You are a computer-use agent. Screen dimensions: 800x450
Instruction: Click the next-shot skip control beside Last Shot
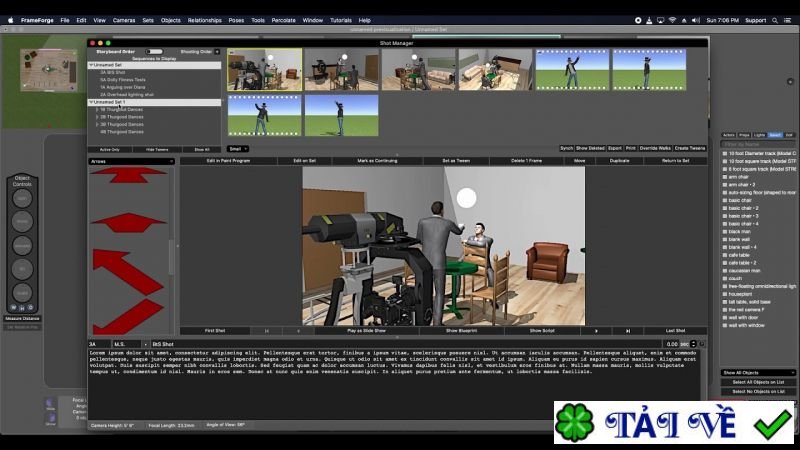coord(628,331)
